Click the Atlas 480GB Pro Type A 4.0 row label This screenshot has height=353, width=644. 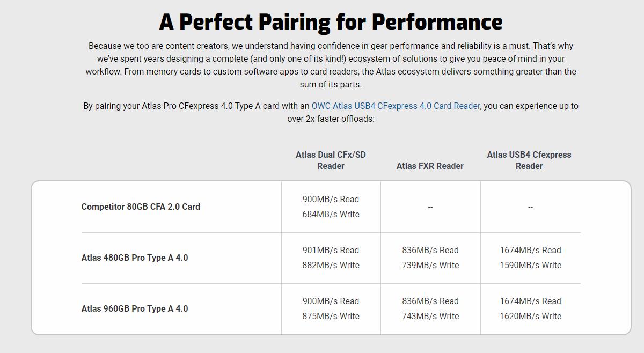[x=135, y=258]
